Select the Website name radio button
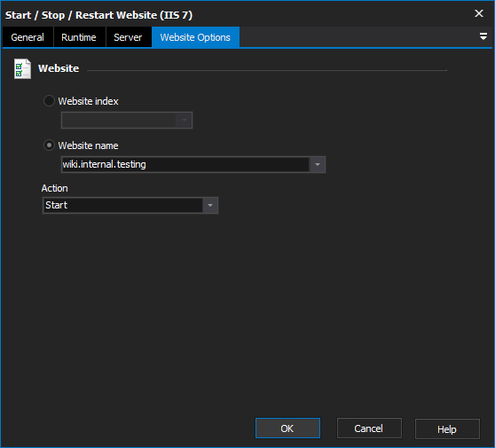The height and width of the screenshot is (448, 495). [x=49, y=145]
